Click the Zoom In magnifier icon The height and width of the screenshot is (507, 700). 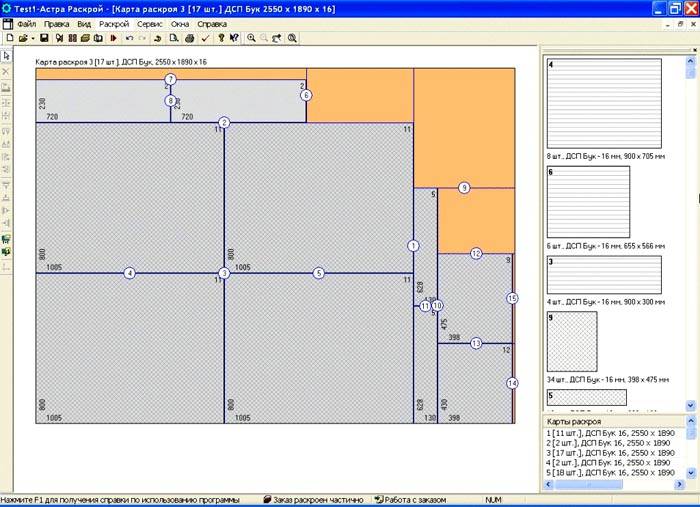click(251, 38)
